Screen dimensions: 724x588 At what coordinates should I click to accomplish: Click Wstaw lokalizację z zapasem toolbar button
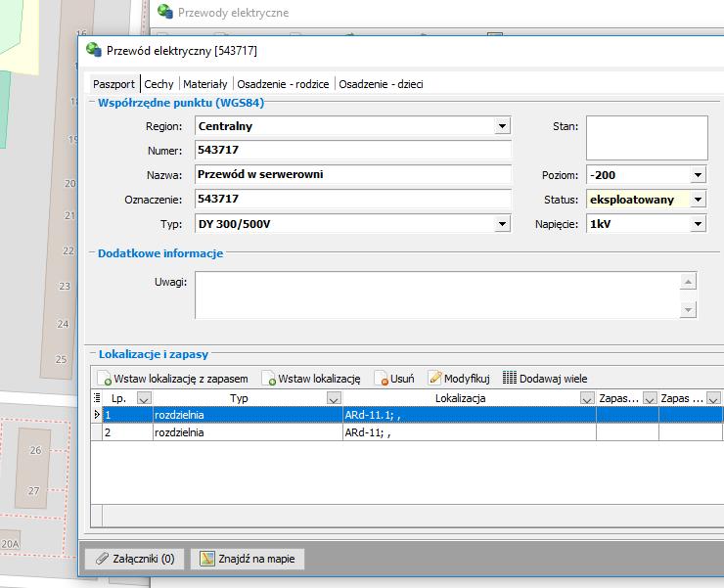tap(173, 379)
